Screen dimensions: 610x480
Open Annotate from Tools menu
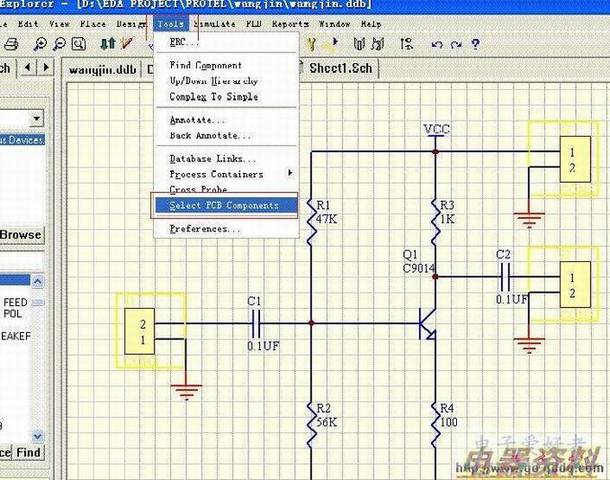197,120
